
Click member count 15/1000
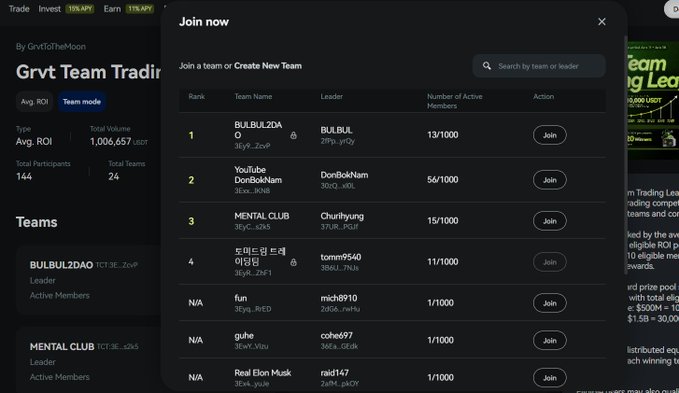pos(443,221)
